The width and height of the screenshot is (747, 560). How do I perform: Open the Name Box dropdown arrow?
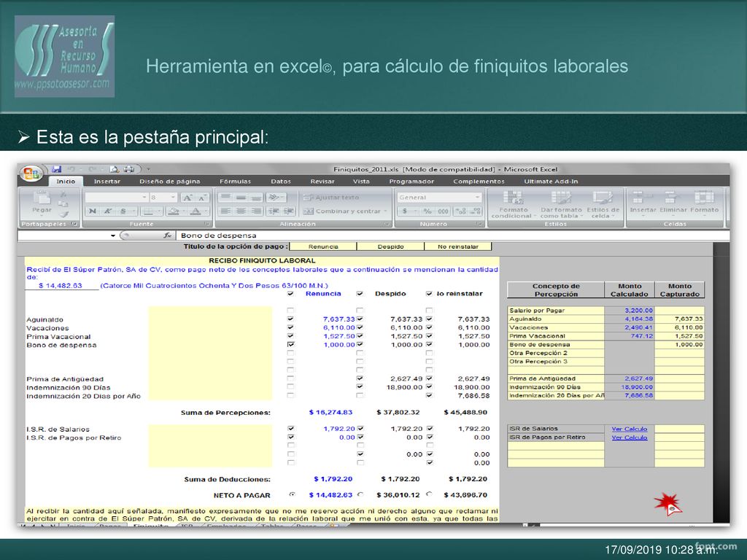point(113,236)
